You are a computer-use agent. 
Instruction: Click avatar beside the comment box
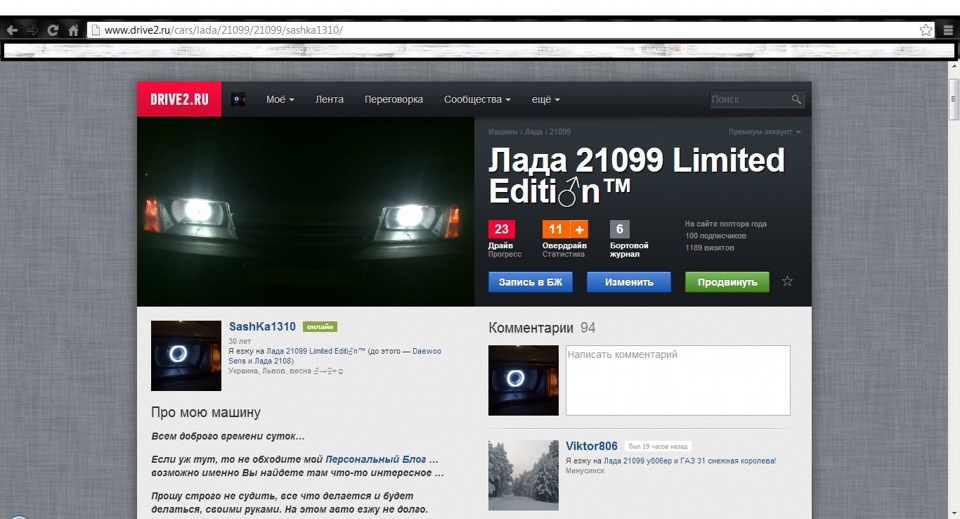pos(523,380)
